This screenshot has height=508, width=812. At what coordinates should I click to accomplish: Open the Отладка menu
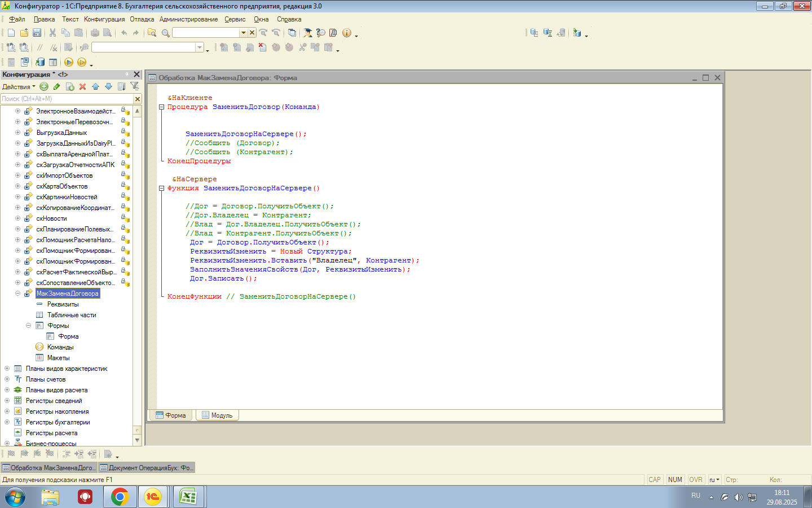point(142,19)
